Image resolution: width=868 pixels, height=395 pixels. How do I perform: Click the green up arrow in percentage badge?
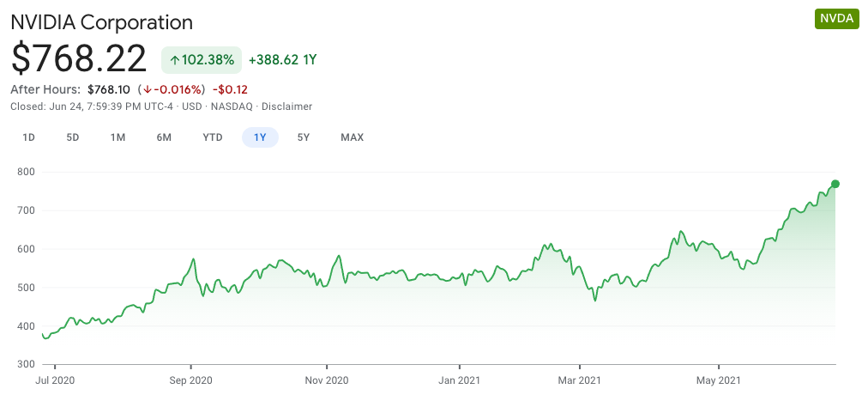click(x=175, y=60)
